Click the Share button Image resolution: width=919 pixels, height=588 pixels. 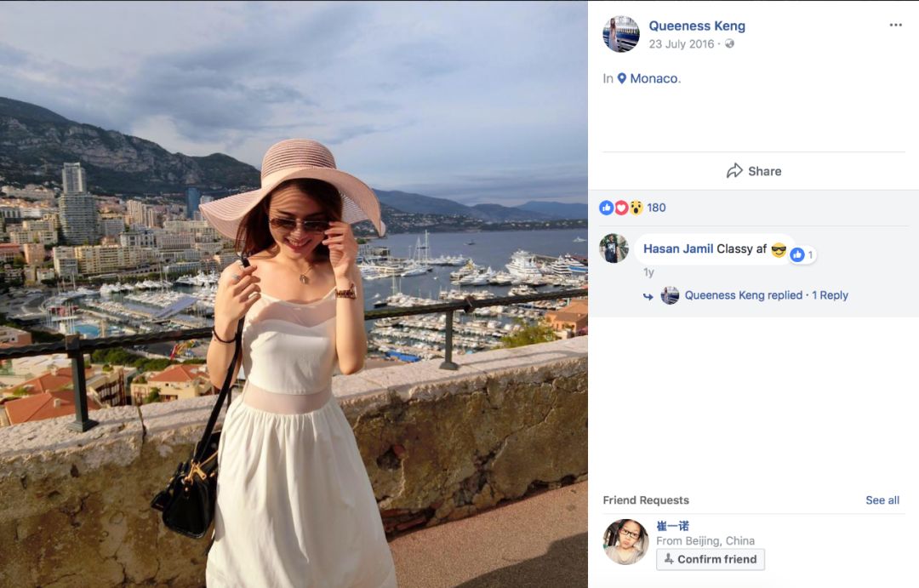pyautogui.click(x=754, y=171)
